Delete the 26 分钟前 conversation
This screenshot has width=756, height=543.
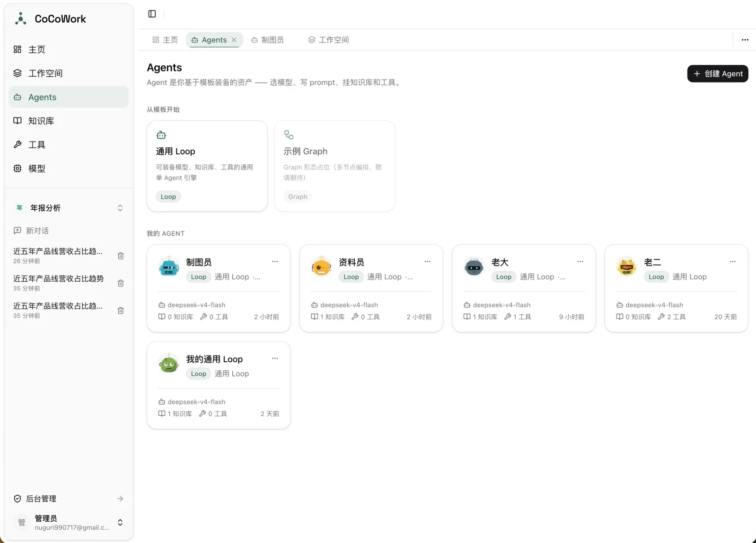click(x=121, y=256)
